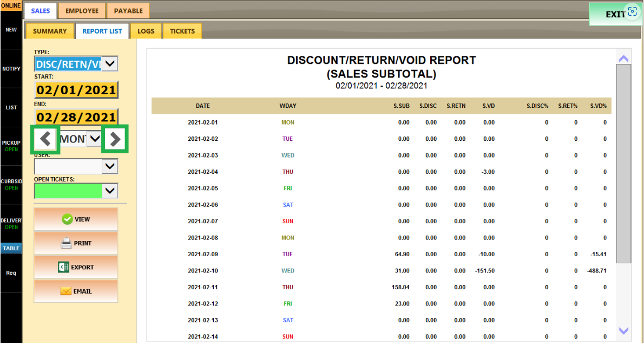The image size is (644, 344).
Task: Export the report to Excel
Action: click(76, 267)
